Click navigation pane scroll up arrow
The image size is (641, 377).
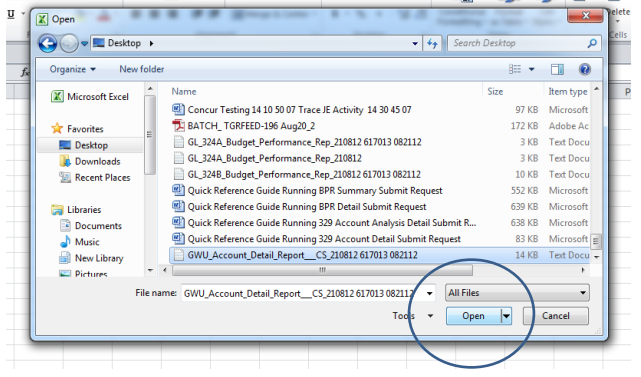(150, 88)
